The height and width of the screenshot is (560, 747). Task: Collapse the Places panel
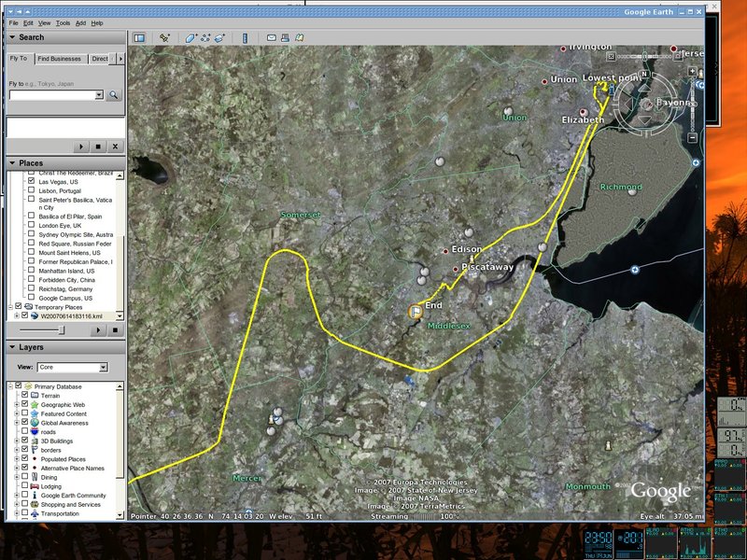(x=12, y=162)
